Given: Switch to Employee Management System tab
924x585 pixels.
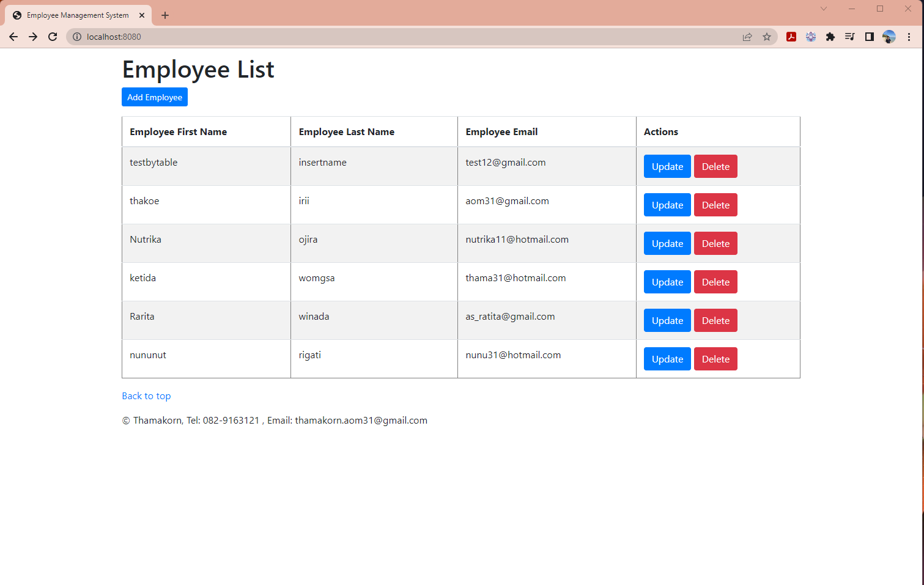Looking at the screenshot, I should [78, 15].
